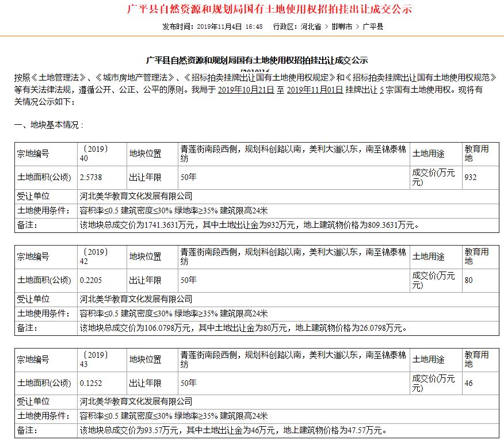Click 教育用地 in the parcel 43 table
This screenshot has width=504, height=440.
[x=476, y=359]
